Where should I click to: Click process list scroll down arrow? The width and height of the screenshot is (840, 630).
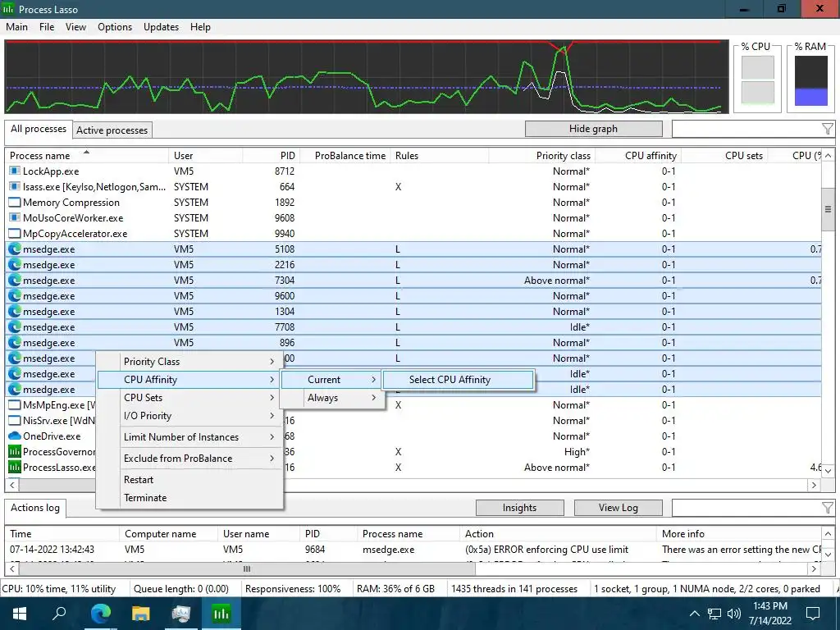pyautogui.click(x=828, y=471)
